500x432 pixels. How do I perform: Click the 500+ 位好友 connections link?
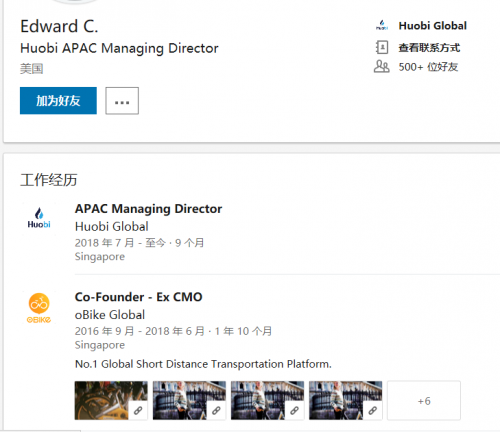coord(428,67)
